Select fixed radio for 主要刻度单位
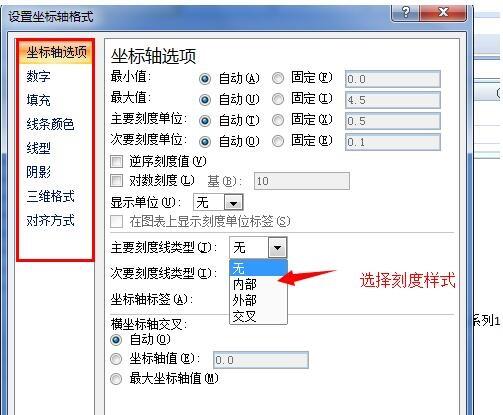The image size is (503, 415). point(278,120)
